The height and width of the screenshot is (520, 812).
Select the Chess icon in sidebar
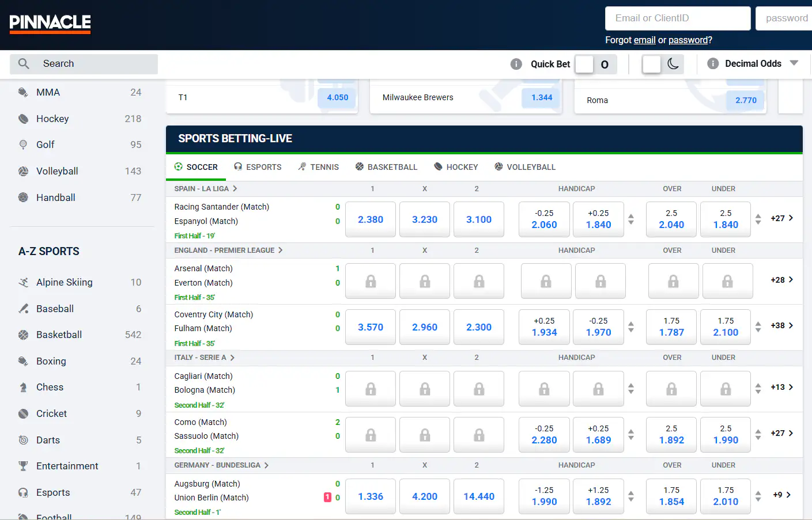tap(23, 387)
